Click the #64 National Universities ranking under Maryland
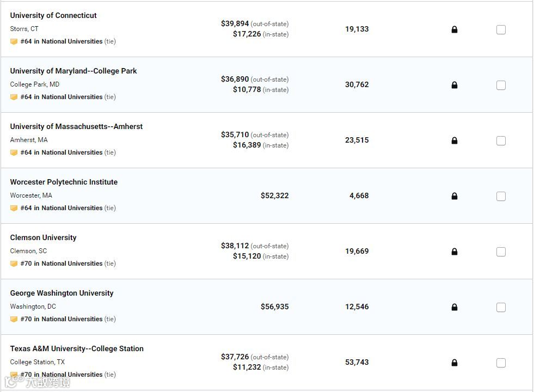Viewport: 534px width, 392px height. pyautogui.click(x=62, y=97)
